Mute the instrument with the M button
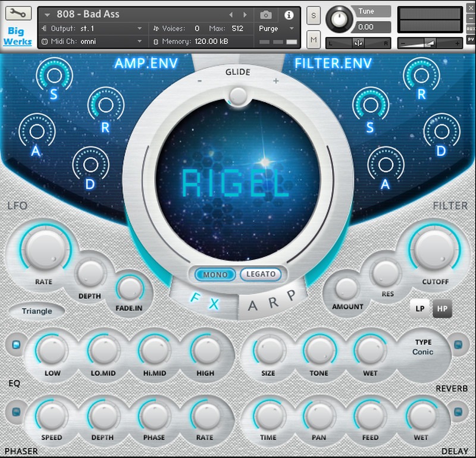The width and height of the screenshot is (476, 458). point(314,38)
